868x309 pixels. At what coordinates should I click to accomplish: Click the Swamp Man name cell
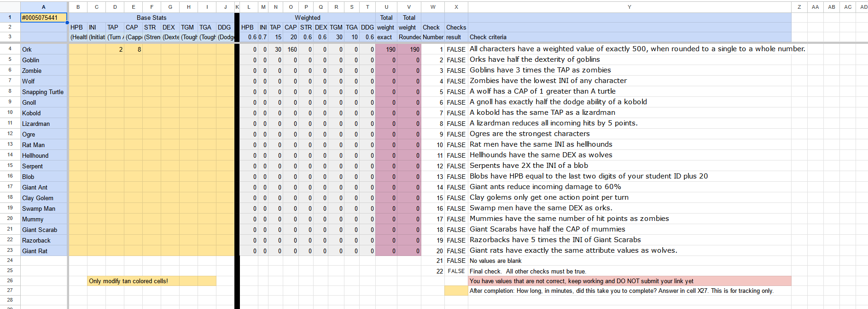click(44, 208)
